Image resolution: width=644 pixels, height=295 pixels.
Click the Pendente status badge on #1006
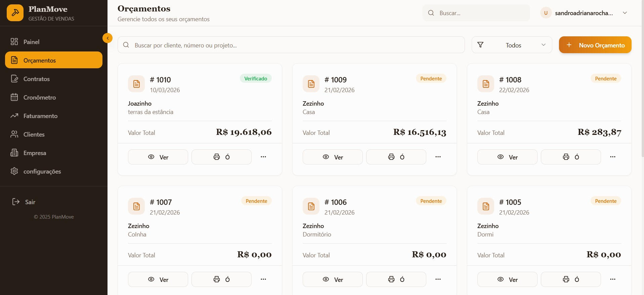[x=431, y=201]
